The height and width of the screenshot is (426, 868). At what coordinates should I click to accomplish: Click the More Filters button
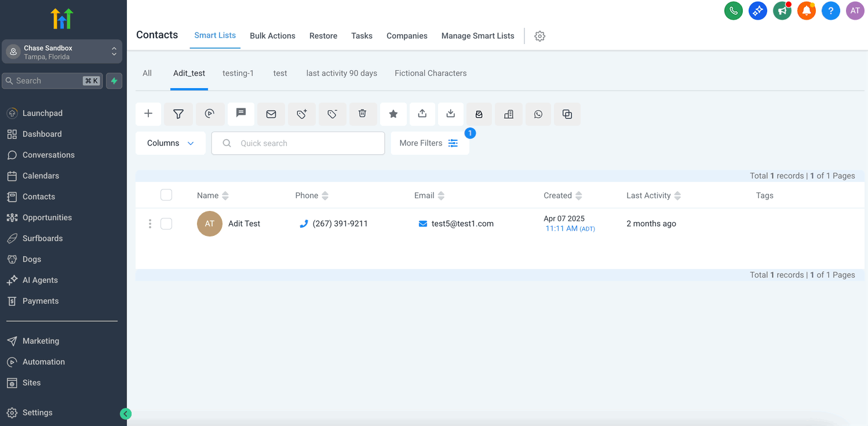tap(429, 143)
